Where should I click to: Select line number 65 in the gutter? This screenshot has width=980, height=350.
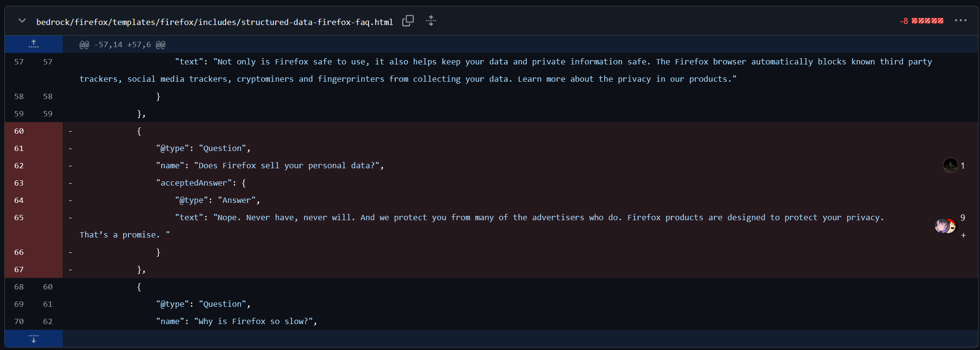pyautogui.click(x=19, y=217)
